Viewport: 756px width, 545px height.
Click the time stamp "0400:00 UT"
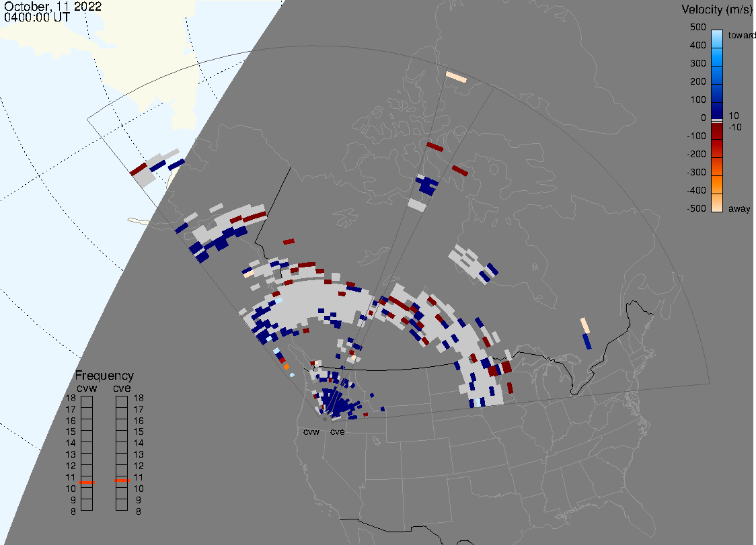[x=36, y=17]
